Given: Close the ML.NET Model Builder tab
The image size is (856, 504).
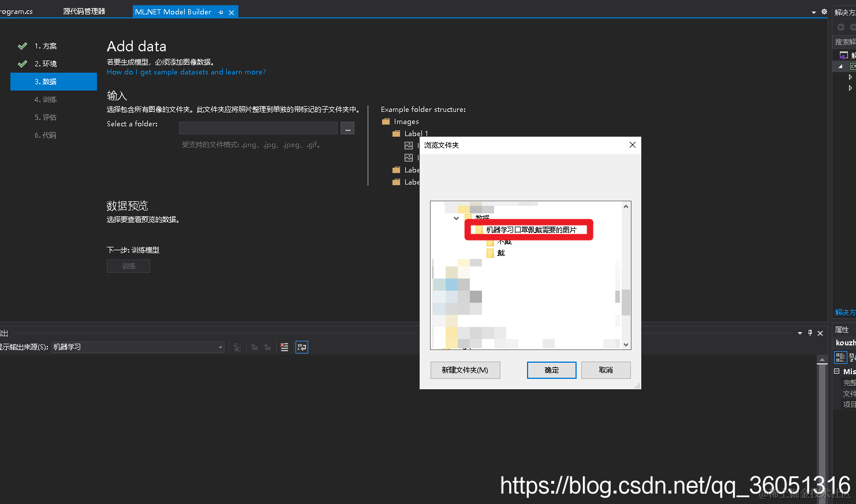Looking at the screenshot, I should (231, 12).
